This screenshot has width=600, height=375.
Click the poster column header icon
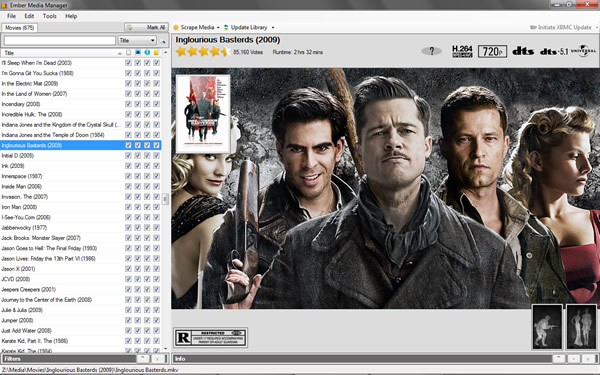point(128,52)
